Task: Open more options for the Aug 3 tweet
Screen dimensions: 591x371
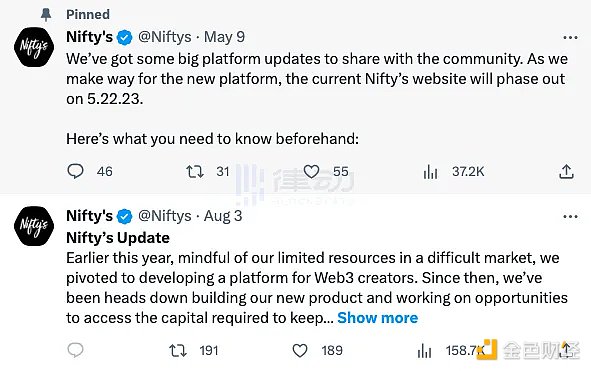Action: (x=570, y=216)
